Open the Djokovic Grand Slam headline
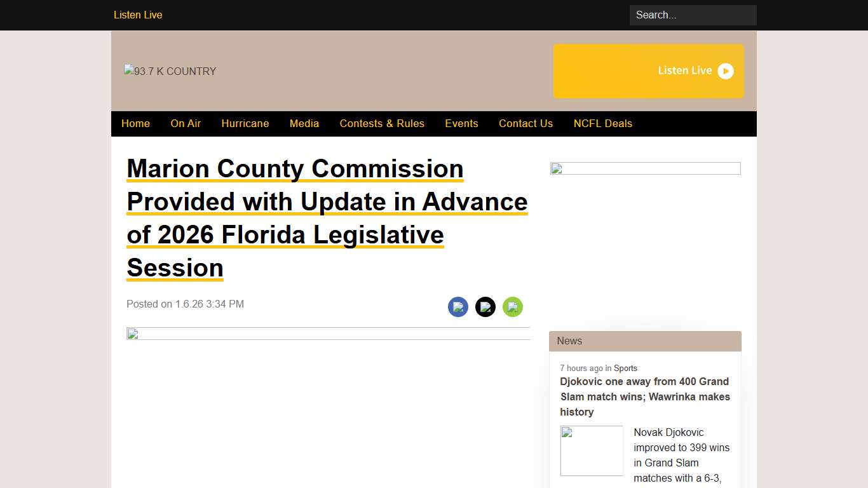The height and width of the screenshot is (488, 868). pos(644,396)
